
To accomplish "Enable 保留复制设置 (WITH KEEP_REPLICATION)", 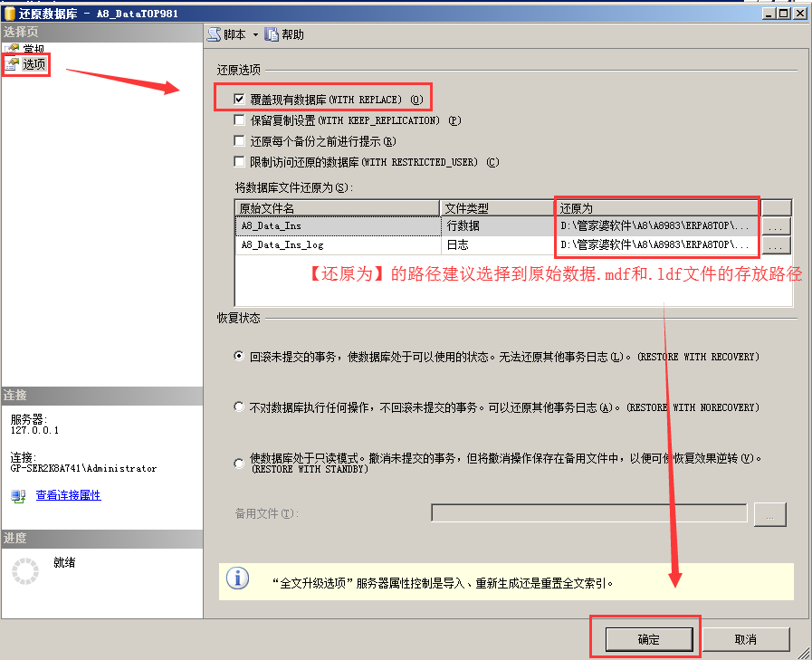I will pyautogui.click(x=240, y=119).
